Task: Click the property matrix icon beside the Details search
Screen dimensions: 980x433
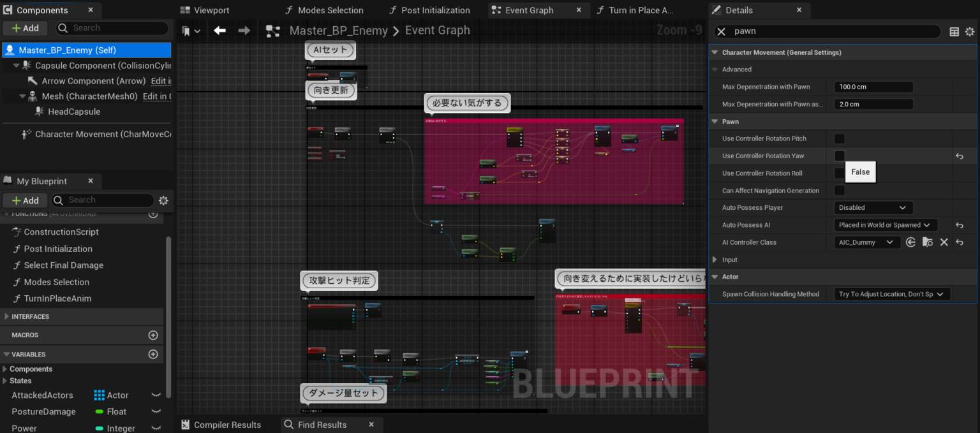Action: tap(953, 31)
